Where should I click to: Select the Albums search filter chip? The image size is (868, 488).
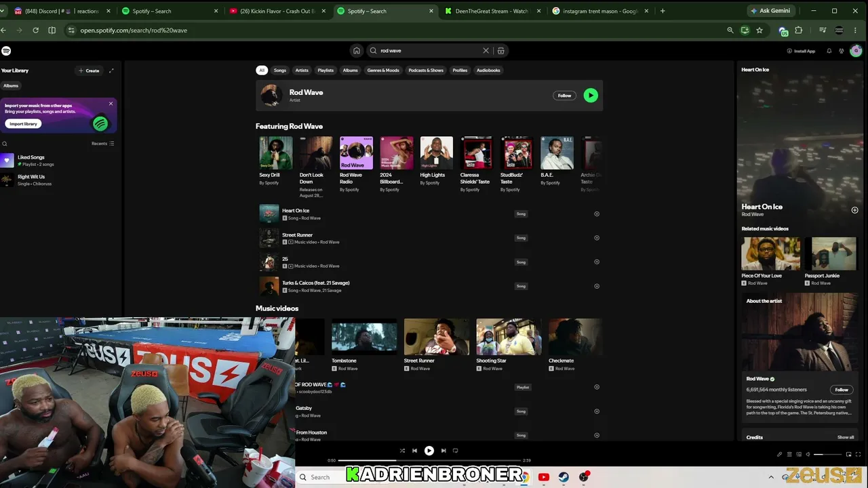tap(350, 70)
